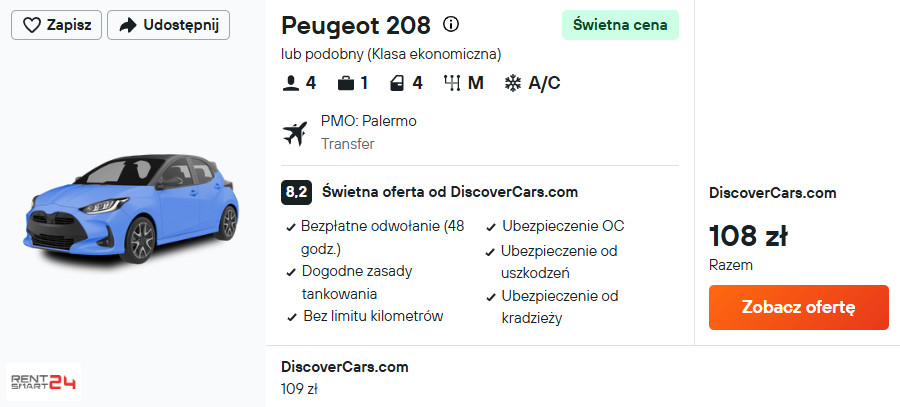Click the Świetna oferta od DiscoverCars.com heading
The height and width of the screenshot is (407, 900).
(450, 191)
